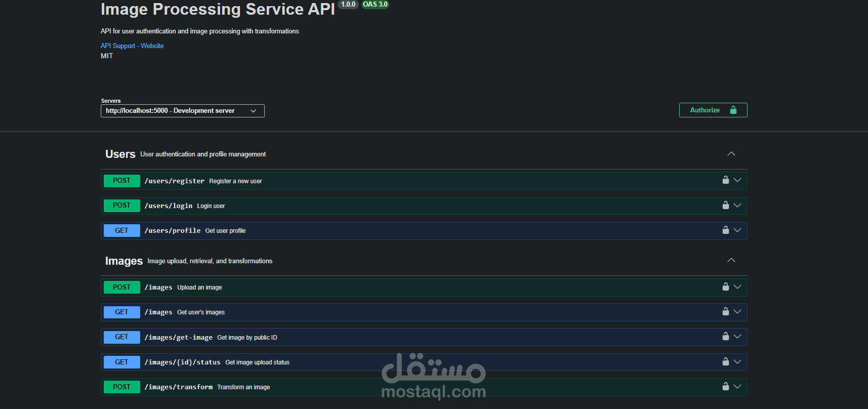Click the /images/get-image path text

click(179, 338)
